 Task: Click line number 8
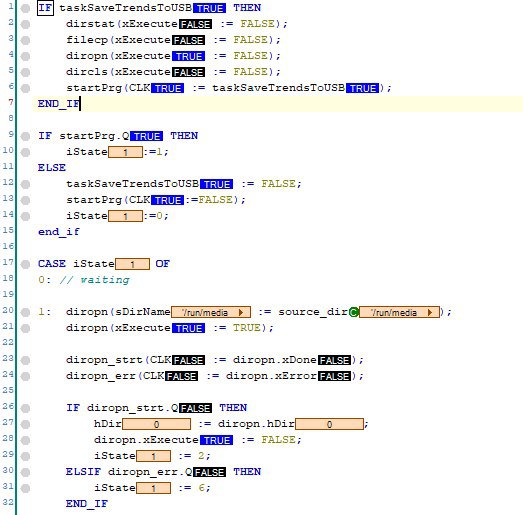11,118
